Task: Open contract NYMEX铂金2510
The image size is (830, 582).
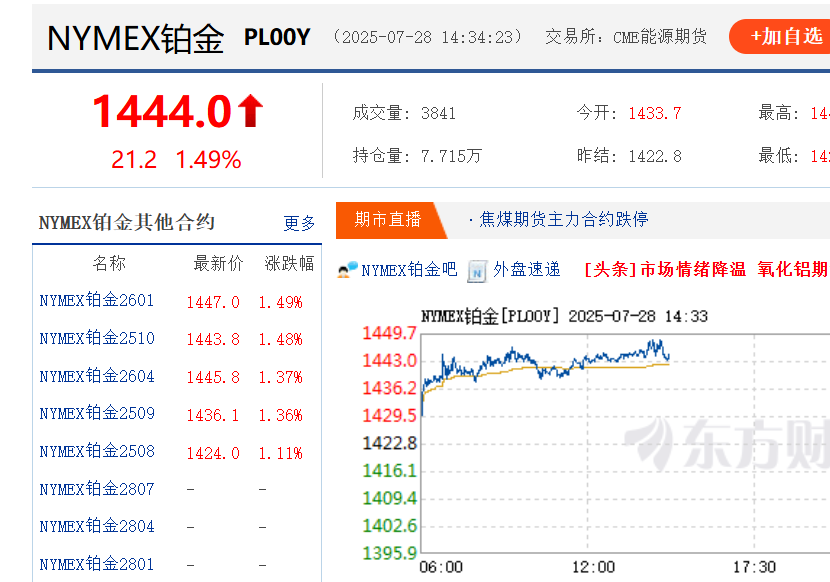Action: (97, 338)
